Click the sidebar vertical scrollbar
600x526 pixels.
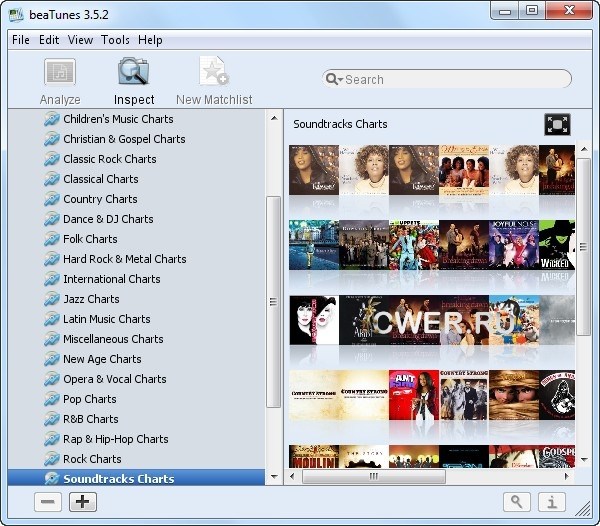tap(273, 300)
